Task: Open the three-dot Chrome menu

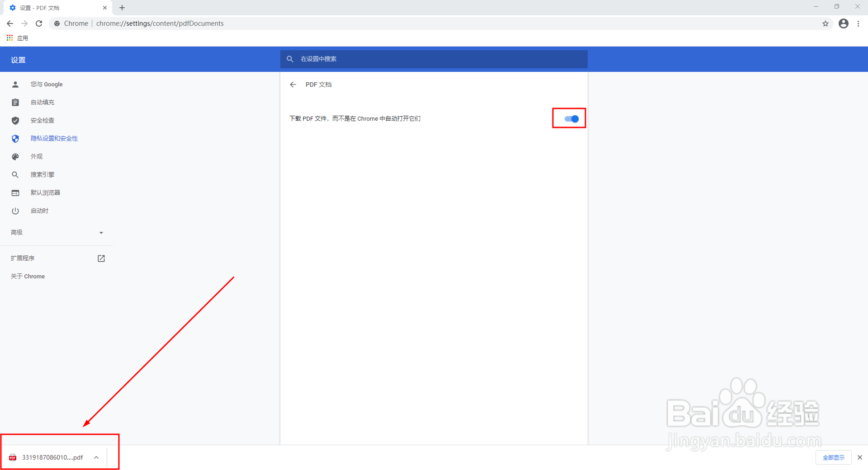Action: 859,23
